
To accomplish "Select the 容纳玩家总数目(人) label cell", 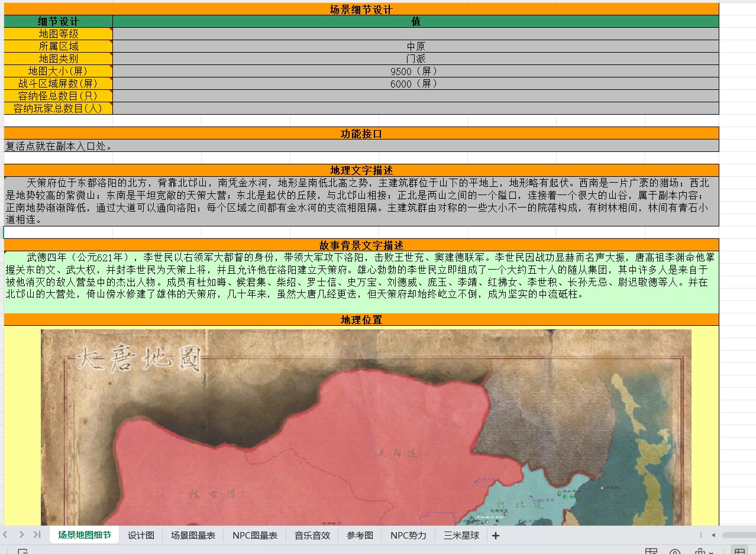I will click(x=59, y=108).
